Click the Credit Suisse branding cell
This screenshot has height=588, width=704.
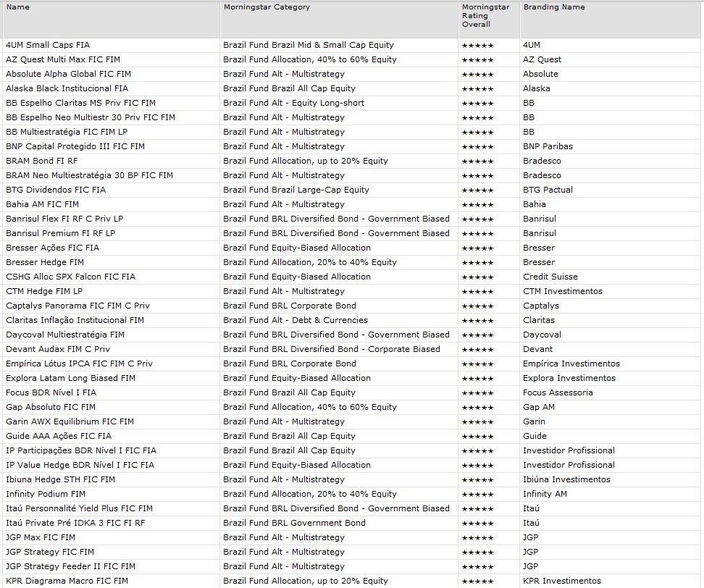click(546, 277)
